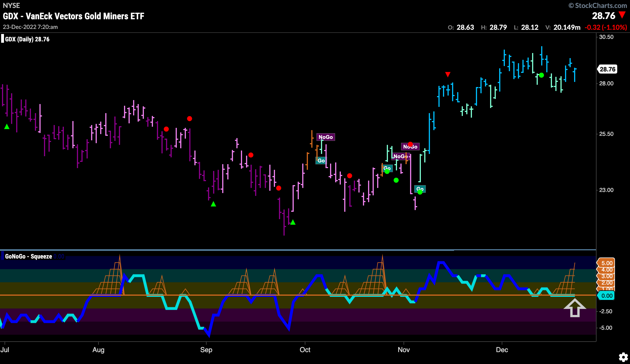The width and height of the screenshot is (630, 364).
Task: Click the 23-Dec-2022 7:20am timestamp
Action: click(x=30, y=27)
